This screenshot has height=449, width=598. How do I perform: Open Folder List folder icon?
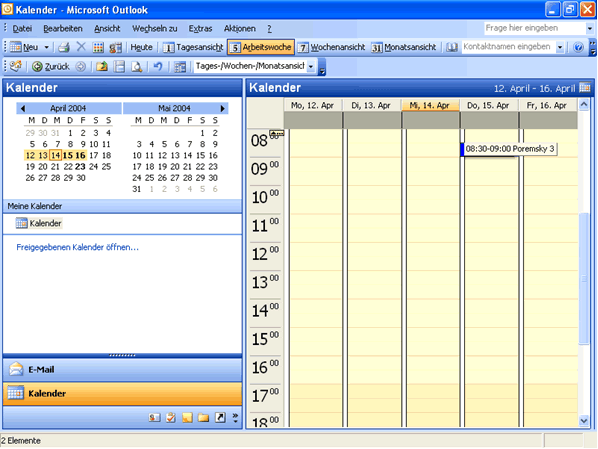click(x=204, y=418)
